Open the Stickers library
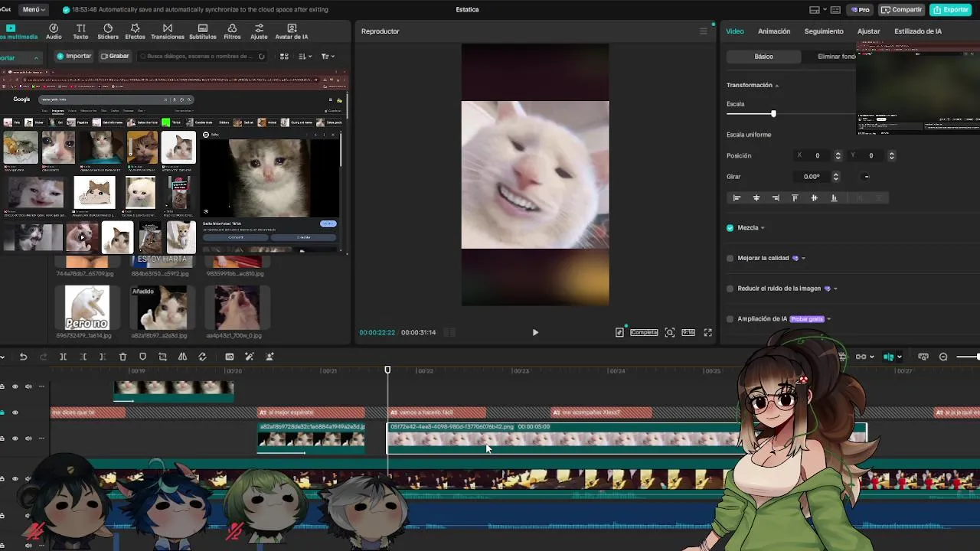Viewport: 980px width, 551px height. pos(108,31)
